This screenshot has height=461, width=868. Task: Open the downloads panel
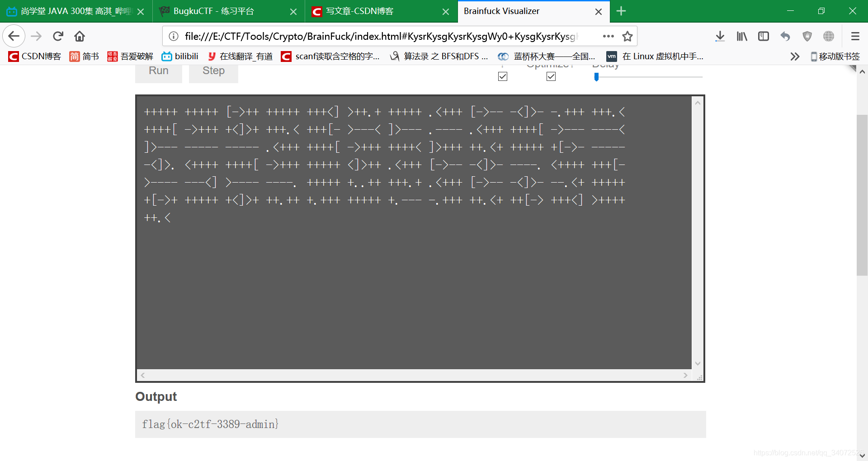point(720,36)
